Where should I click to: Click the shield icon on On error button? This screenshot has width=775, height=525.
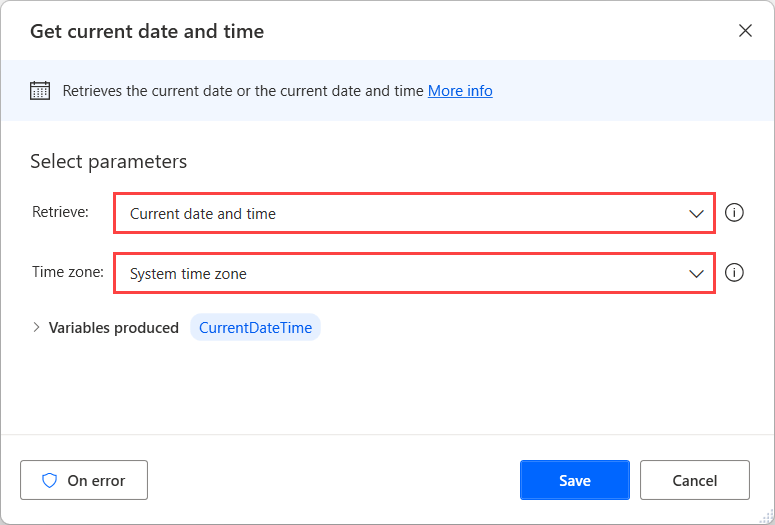(50, 480)
